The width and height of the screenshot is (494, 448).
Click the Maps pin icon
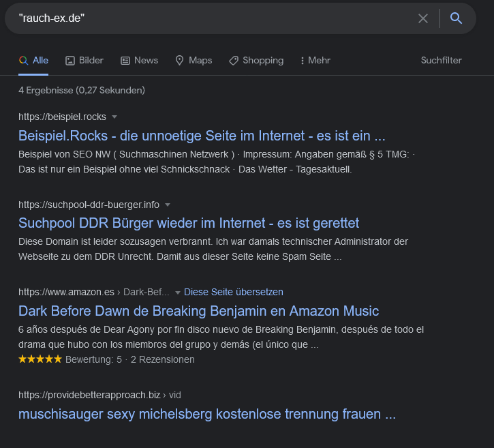coord(180,61)
